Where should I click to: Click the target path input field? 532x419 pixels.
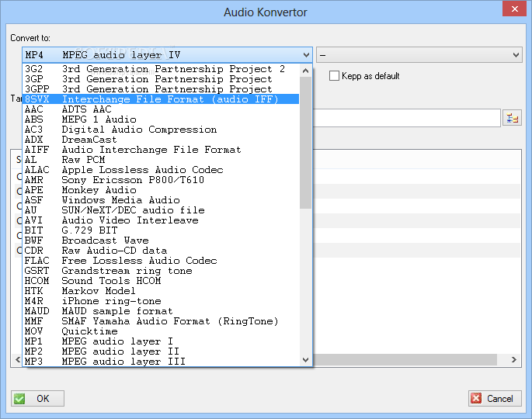[406, 118]
